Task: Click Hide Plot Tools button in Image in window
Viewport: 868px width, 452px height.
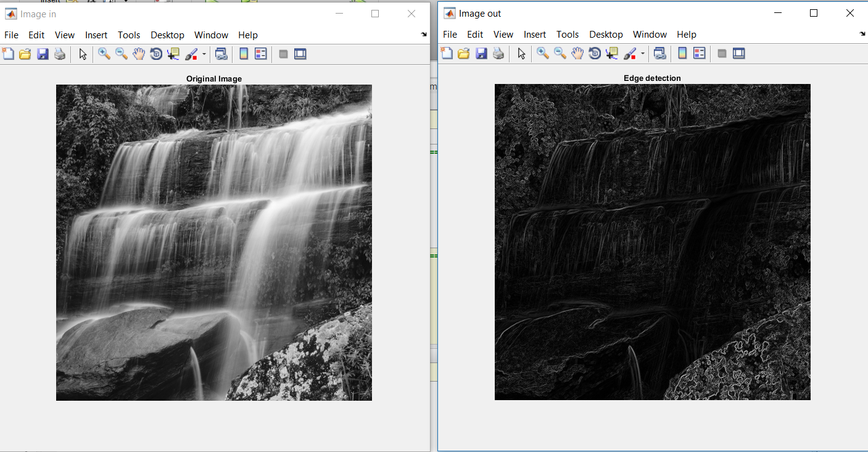Action: [x=283, y=54]
